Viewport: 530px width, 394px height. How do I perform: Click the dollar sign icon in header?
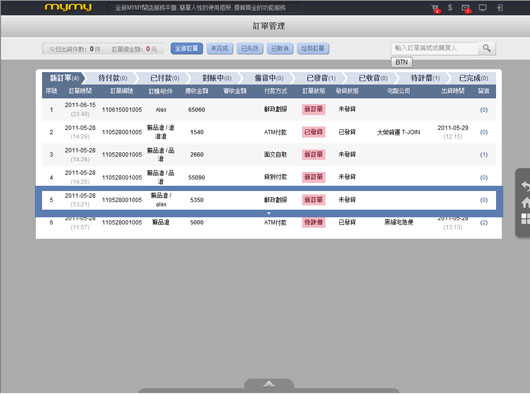(x=450, y=8)
